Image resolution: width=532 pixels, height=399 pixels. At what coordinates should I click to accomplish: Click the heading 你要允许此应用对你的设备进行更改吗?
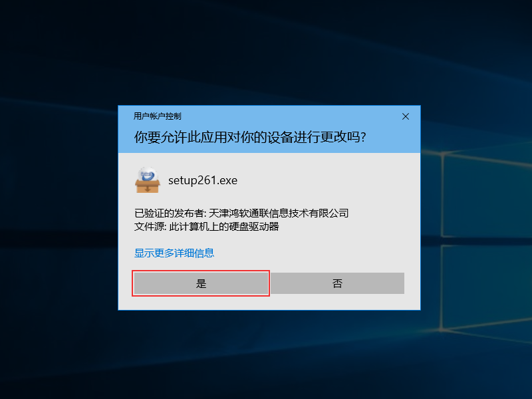coord(250,137)
